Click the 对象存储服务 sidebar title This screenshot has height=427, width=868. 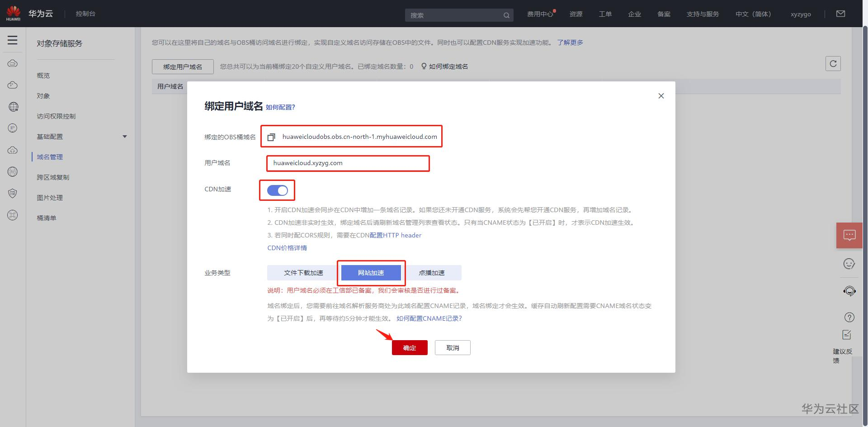point(60,43)
